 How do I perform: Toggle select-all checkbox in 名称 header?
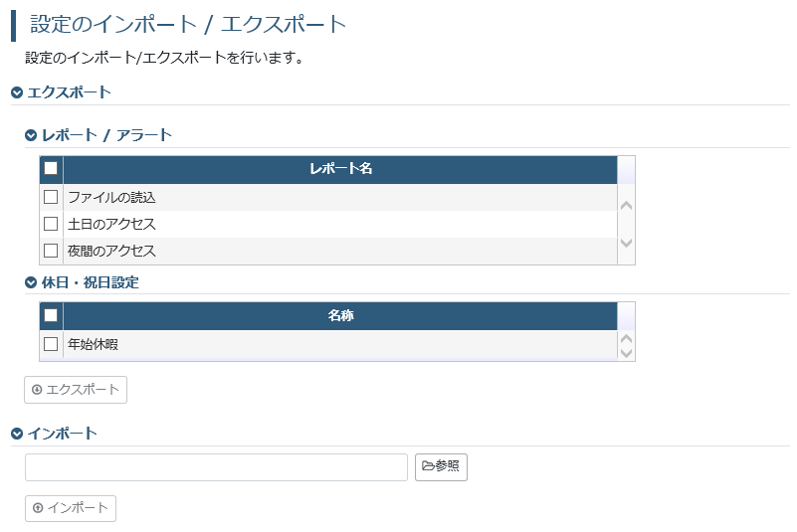tap(51, 315)
